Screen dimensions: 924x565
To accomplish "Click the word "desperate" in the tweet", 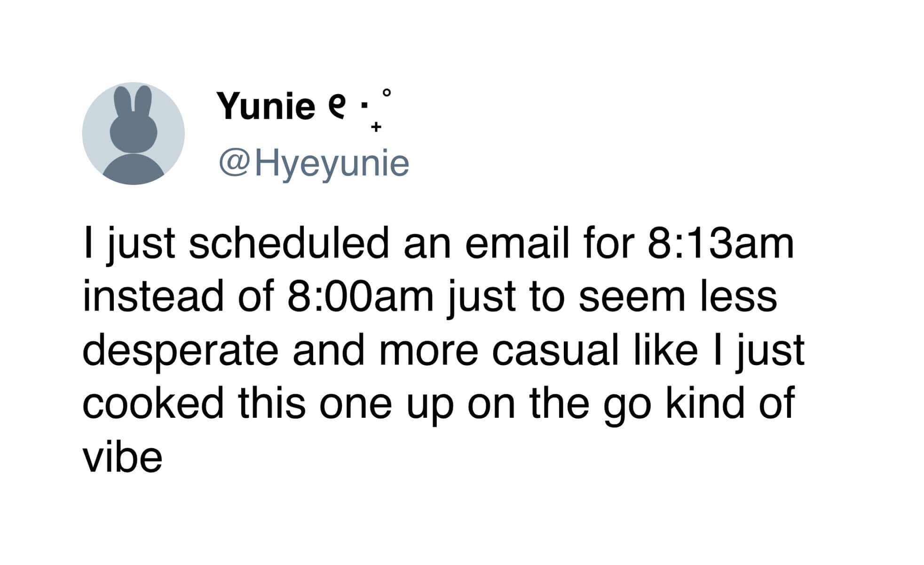I will pos(180,352).
